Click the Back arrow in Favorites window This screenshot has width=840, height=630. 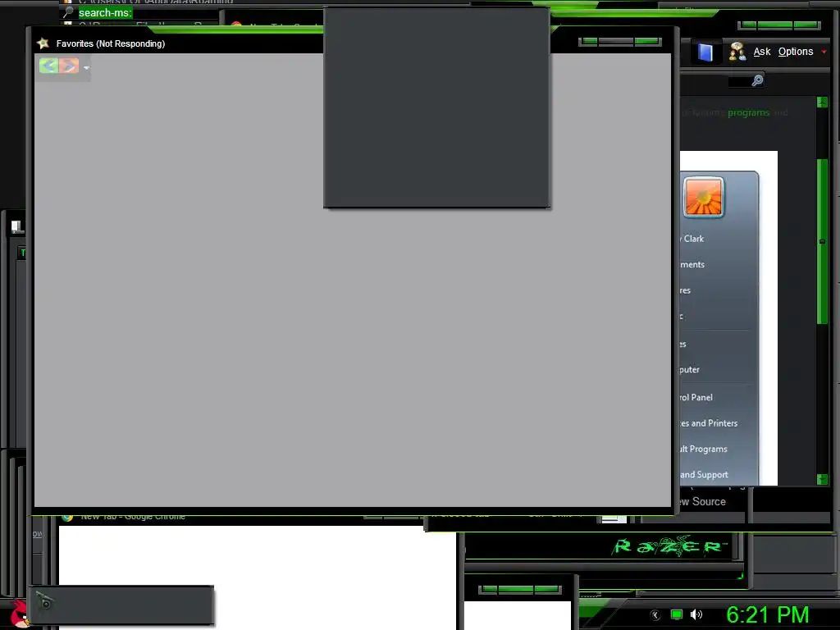pos(48,66)
